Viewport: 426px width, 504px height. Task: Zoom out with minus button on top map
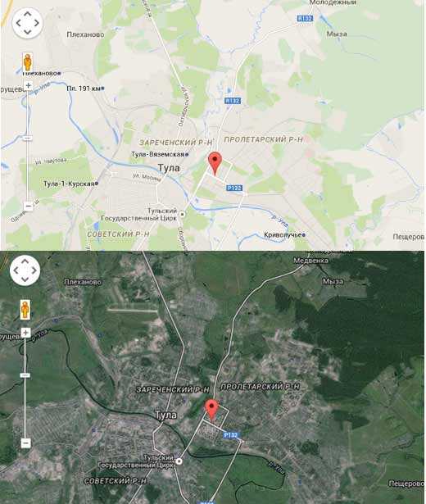click(x=29, y=206)
